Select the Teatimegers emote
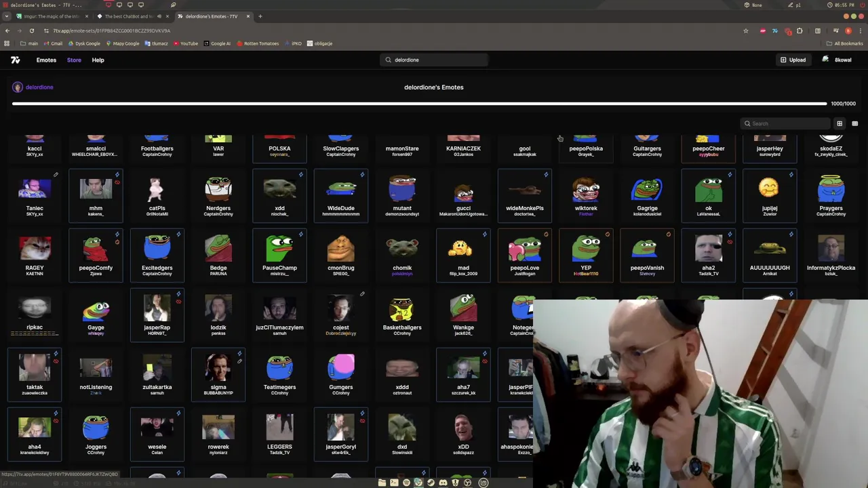 click(x=279, y=374)
